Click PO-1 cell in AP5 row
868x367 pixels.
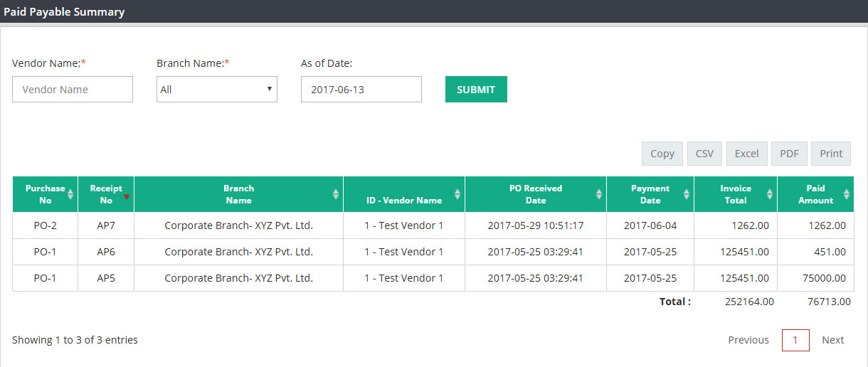(x=46, y=278)
